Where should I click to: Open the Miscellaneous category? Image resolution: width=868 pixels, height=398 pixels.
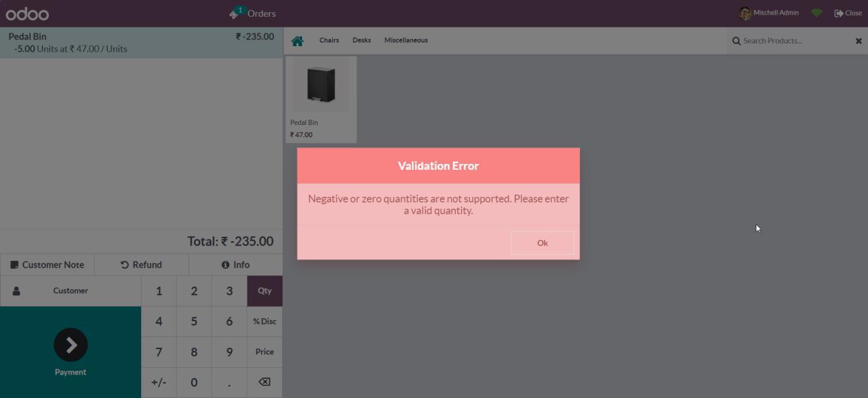point(406,40)
